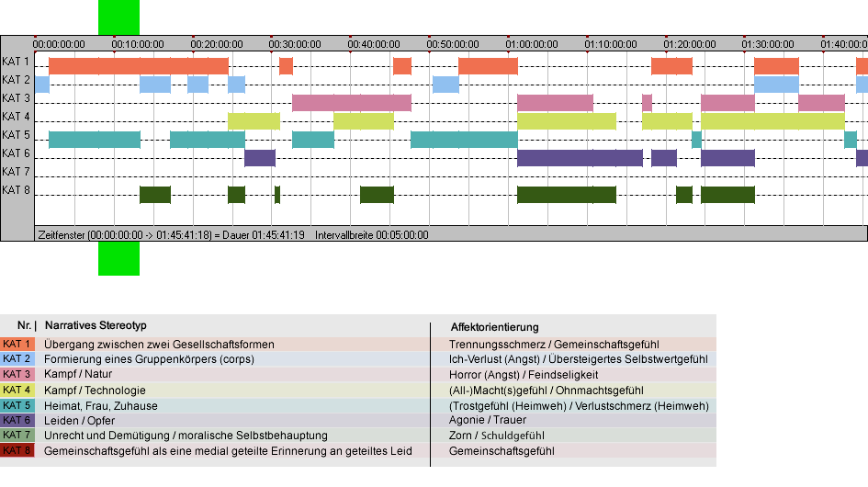Click 'Trennungsschmerz / Gemeinschaftsgefühl' affect text
The width and height of the screenshot is (868, 487).
click(x=554, y=345)
